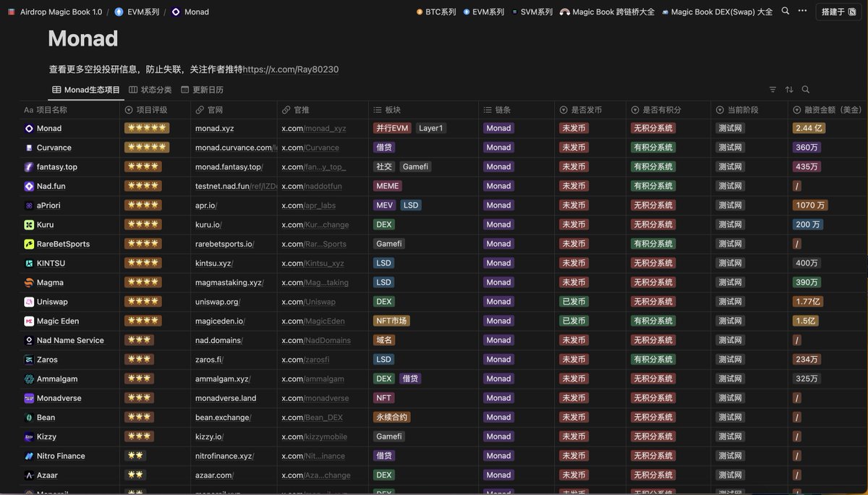Click the 有积分系统 tag in Zaros row
This screenshot has width=868, height=495.
653,360
